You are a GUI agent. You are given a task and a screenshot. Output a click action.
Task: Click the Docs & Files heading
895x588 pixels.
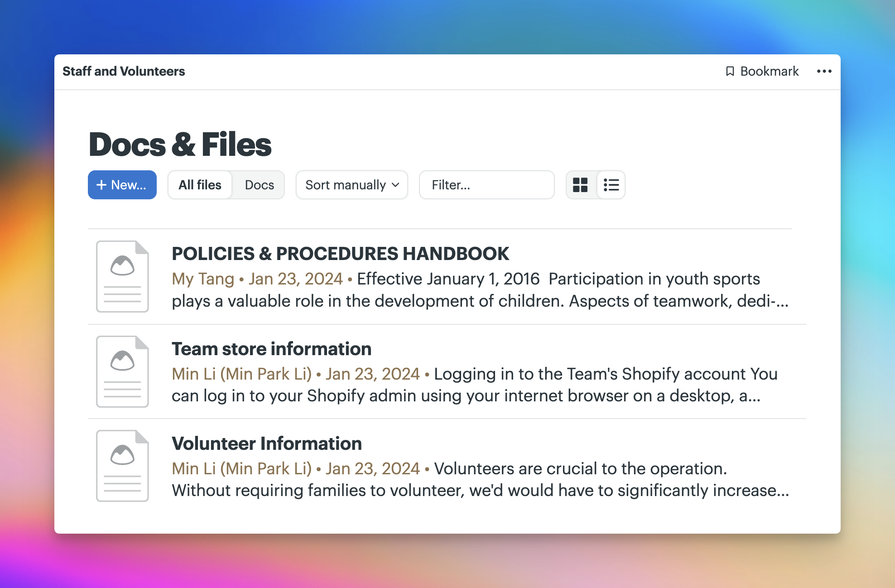(x=180, y=145)
